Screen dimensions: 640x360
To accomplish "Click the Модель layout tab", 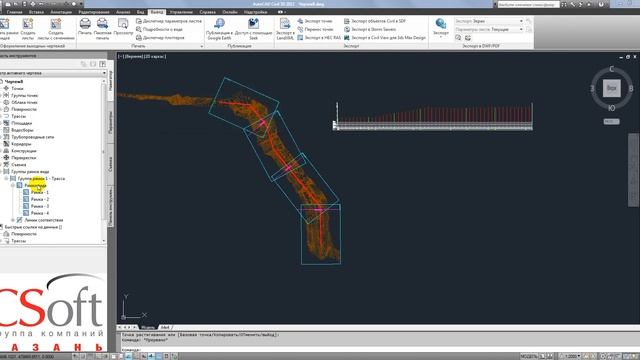I will click(148, 327).
